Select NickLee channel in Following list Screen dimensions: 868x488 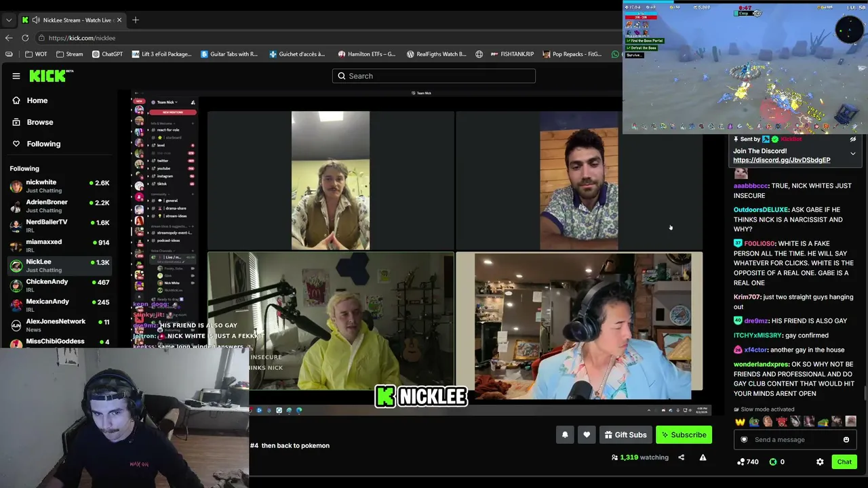(60, 266)
